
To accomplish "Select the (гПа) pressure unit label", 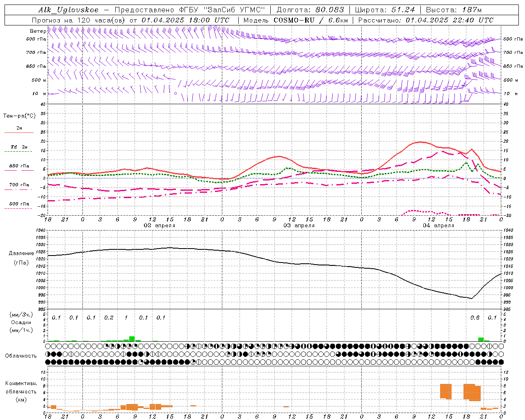I will [x=21, y=263].
